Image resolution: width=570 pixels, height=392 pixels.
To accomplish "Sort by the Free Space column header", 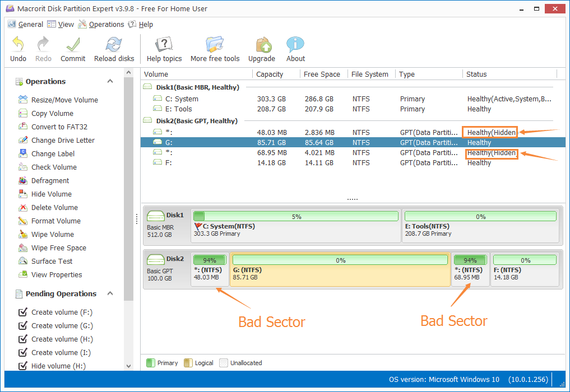I will tap(324, 74).
